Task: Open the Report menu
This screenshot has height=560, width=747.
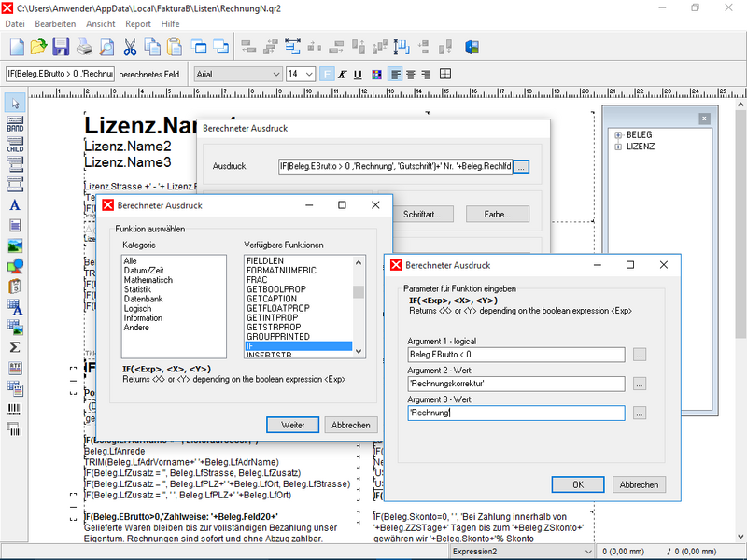Action: click(x=138, y=24)
